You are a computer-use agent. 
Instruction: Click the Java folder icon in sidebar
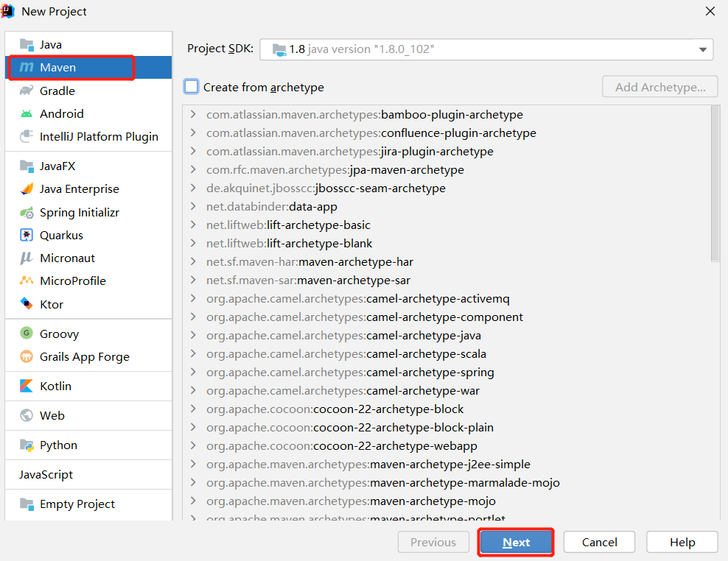point(27,45)
